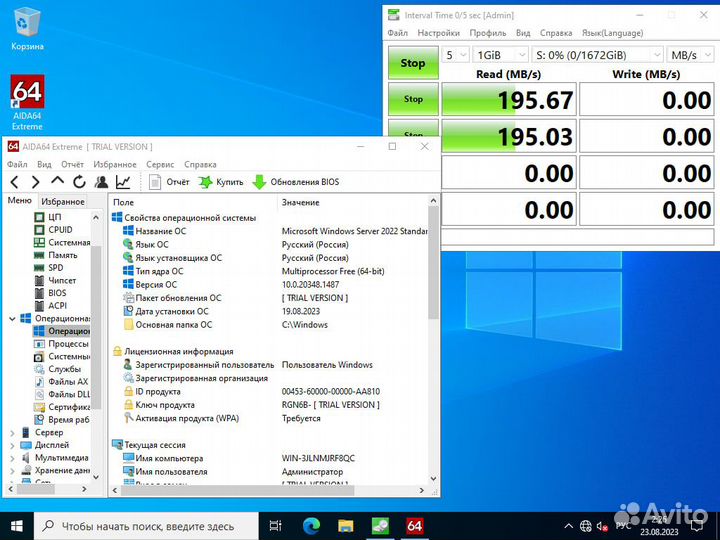This screenshot has width=720, height=540.
Task: Click the Windows search box in taskbar
Action: (x=146, y=526)
